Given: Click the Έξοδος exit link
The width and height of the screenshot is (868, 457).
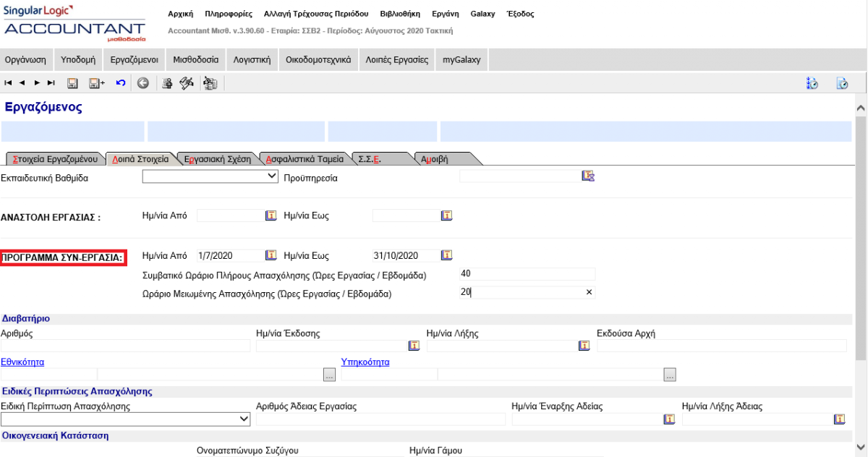Looking at the screenshot, I should (x=521, y=14).
